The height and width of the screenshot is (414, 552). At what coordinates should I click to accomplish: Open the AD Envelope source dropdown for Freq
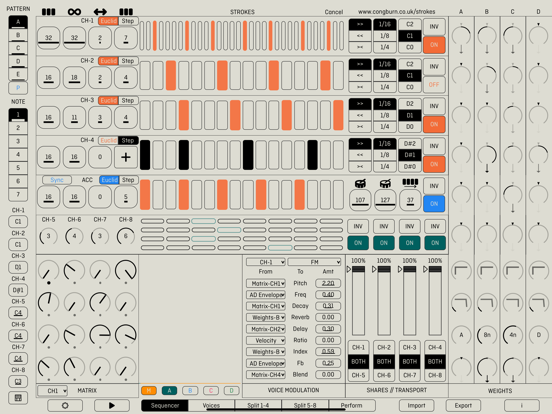click(x=266, y=295)
